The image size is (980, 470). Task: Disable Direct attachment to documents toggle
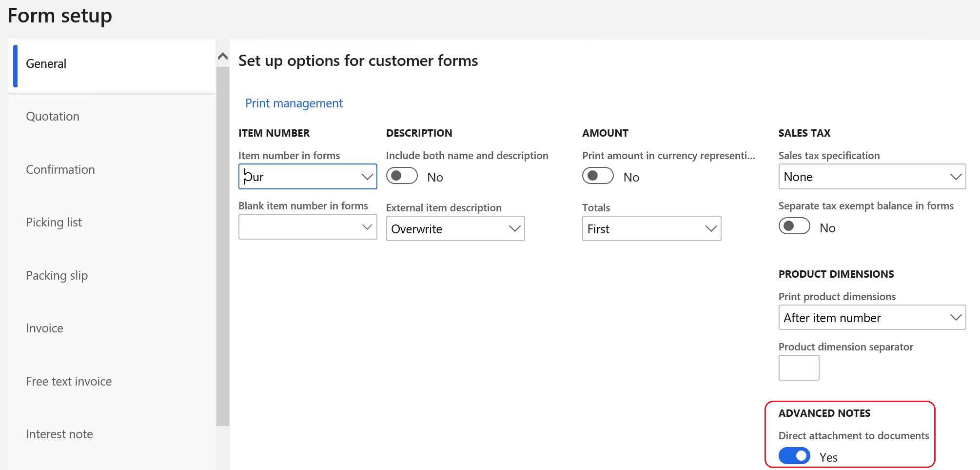[x=794, y=456]
